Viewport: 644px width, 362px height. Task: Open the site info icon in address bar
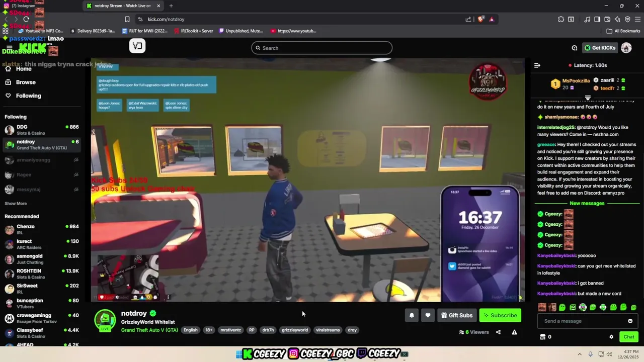coord(140,19)
